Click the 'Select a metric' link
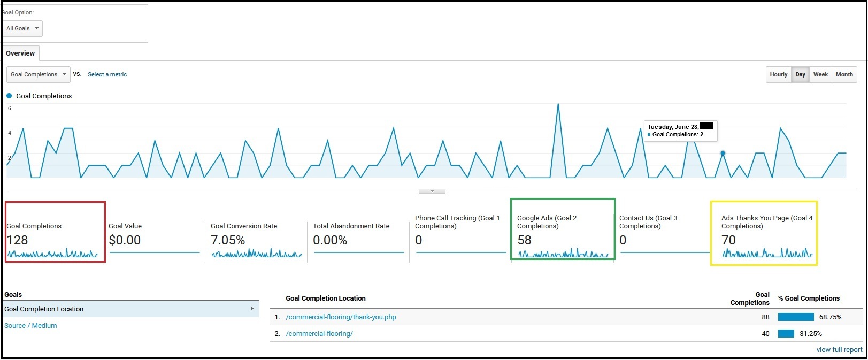Screen dimensions: 868x360 click(107, 74)
